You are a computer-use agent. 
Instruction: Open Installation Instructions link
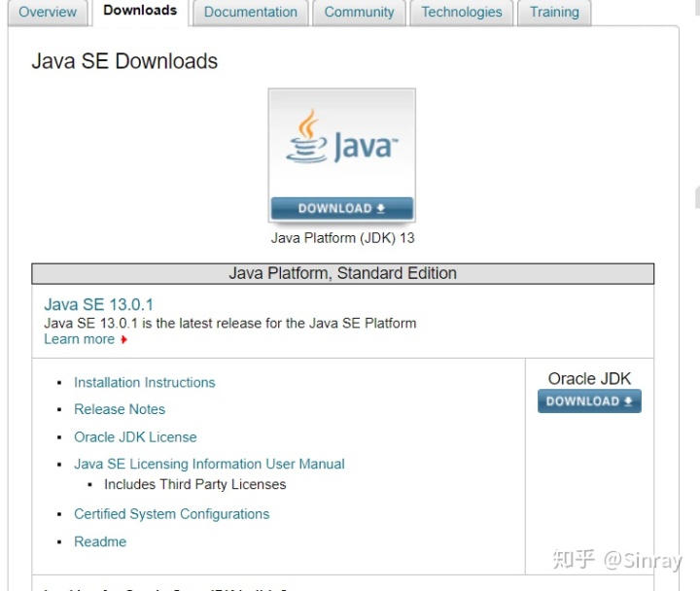click(145, 383)
